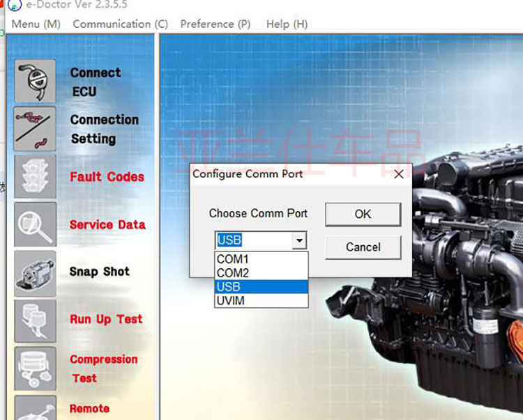Open the Service Data magnifier icon

click(x=35, y=224)
